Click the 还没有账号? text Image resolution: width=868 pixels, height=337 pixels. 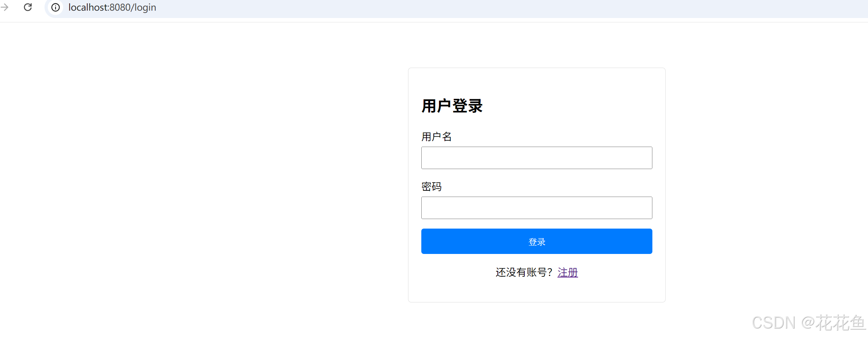524,272
